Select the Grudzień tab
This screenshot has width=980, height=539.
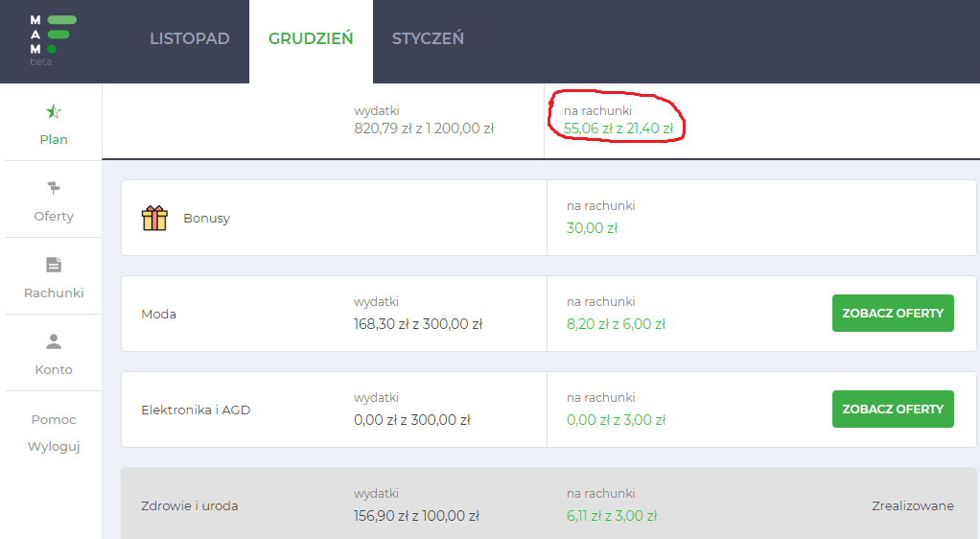[x=311, y=39]
